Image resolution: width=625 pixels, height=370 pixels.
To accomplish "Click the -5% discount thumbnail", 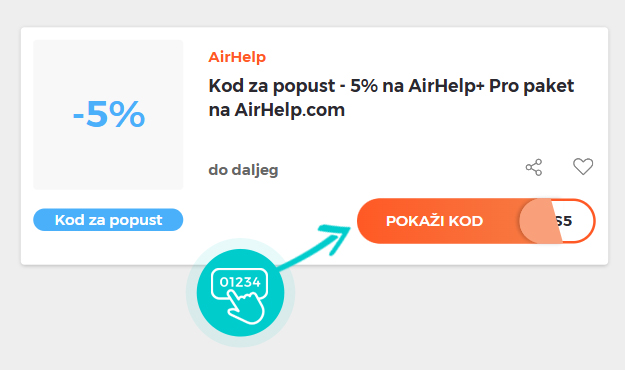I will 108,114.
